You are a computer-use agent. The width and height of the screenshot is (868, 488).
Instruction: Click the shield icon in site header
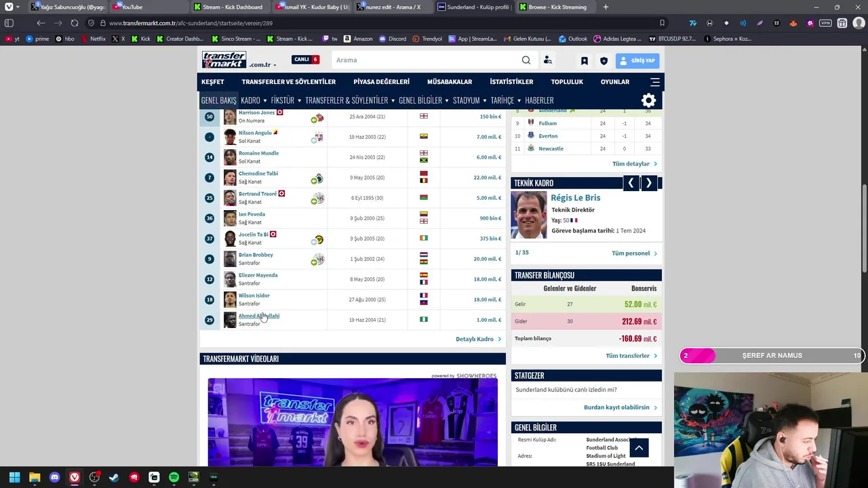[x=604, y=60]
